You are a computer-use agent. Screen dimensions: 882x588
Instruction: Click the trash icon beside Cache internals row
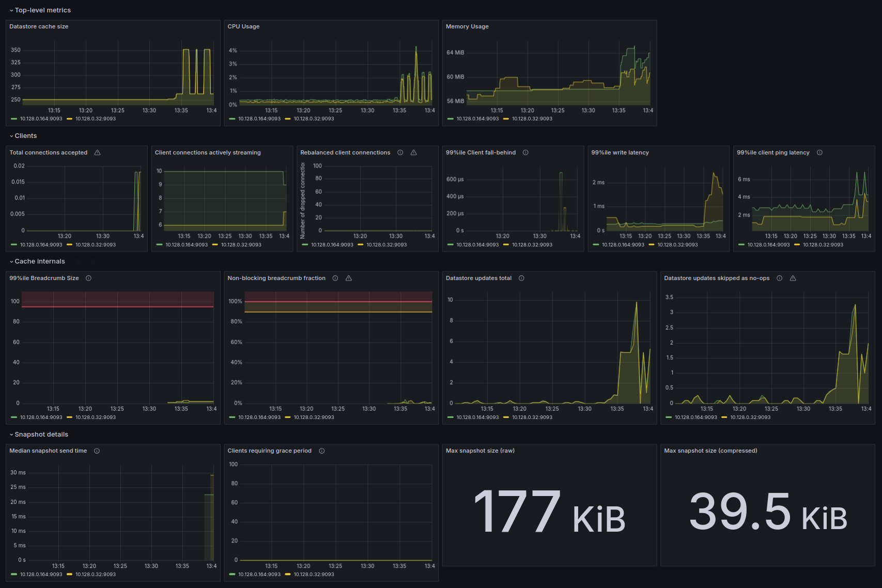(x=92, y=261)
